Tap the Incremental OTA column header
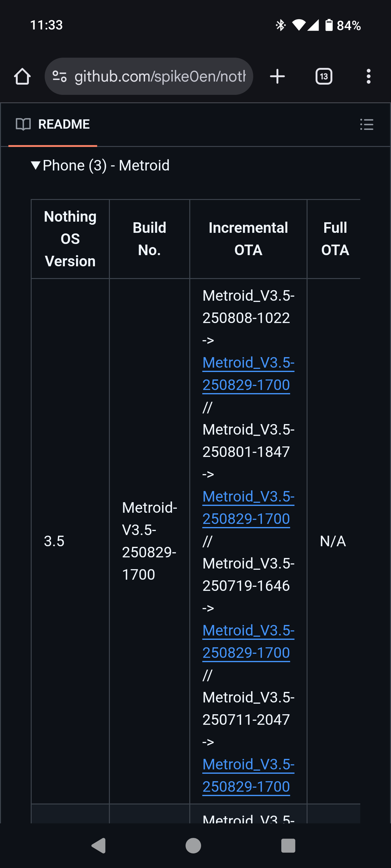391x868 pixels. (x=248, y=239)
